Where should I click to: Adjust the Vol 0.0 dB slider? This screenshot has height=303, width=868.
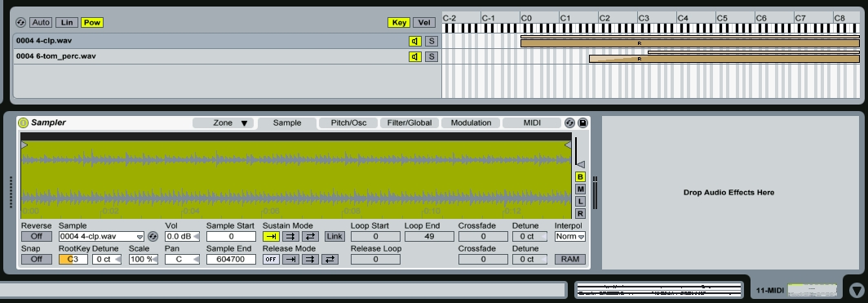pyautogui.click(x=182, y=237)
